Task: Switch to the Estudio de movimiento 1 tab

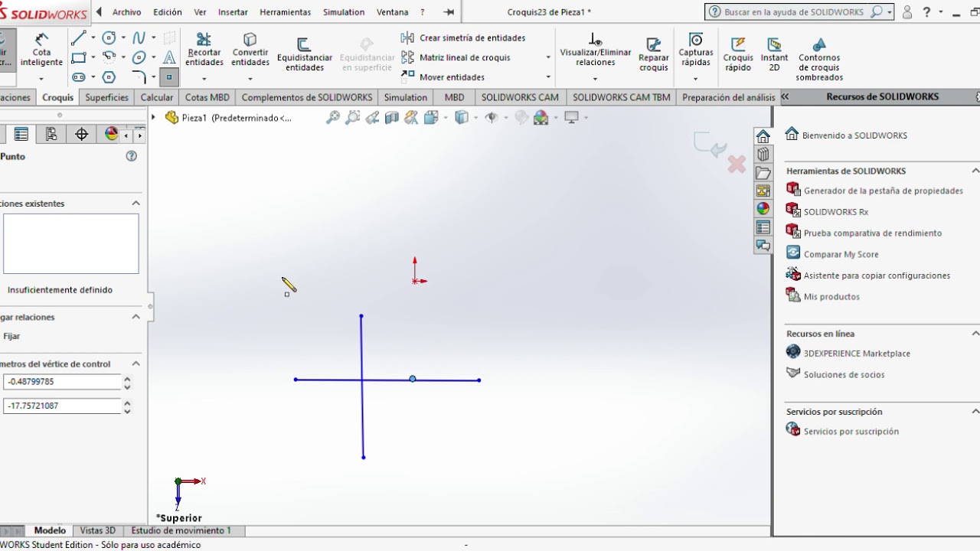Action: pos(181,530)
